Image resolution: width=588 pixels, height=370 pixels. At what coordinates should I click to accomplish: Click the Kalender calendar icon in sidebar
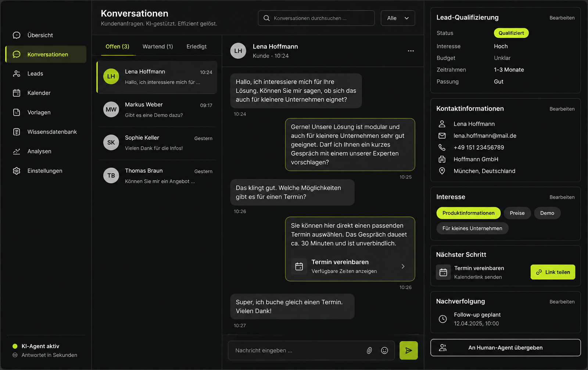tap(17, 93)
